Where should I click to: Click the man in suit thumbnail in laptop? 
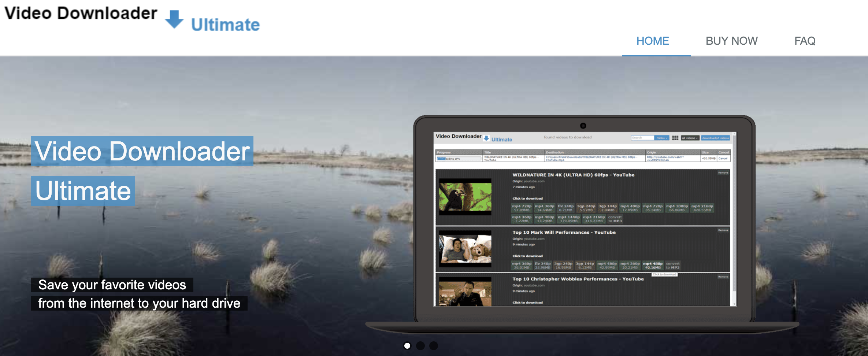tap(465, 292)
